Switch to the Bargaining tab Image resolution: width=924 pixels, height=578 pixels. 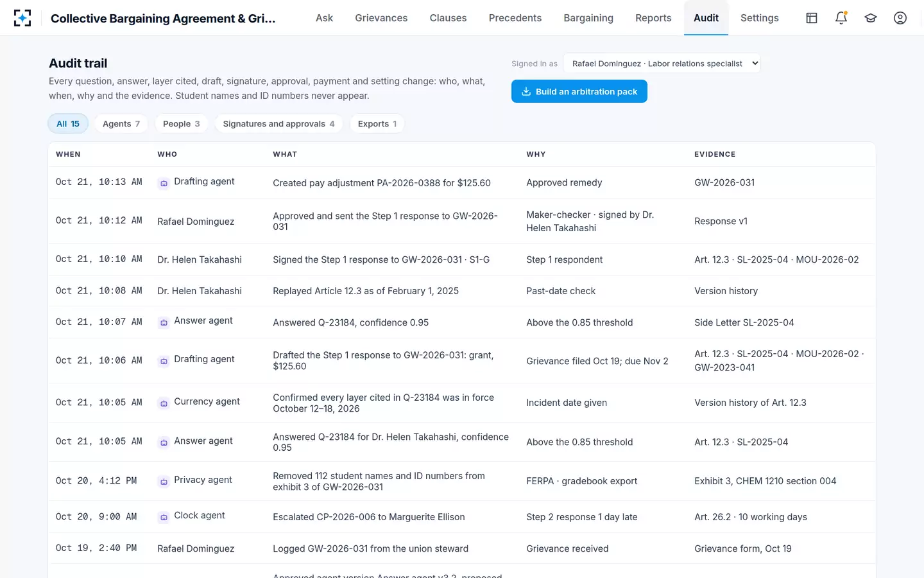588,18
